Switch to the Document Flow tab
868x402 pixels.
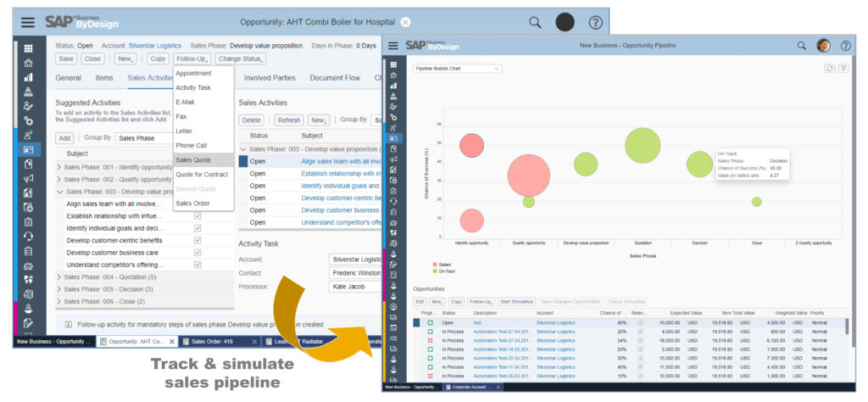335,78
